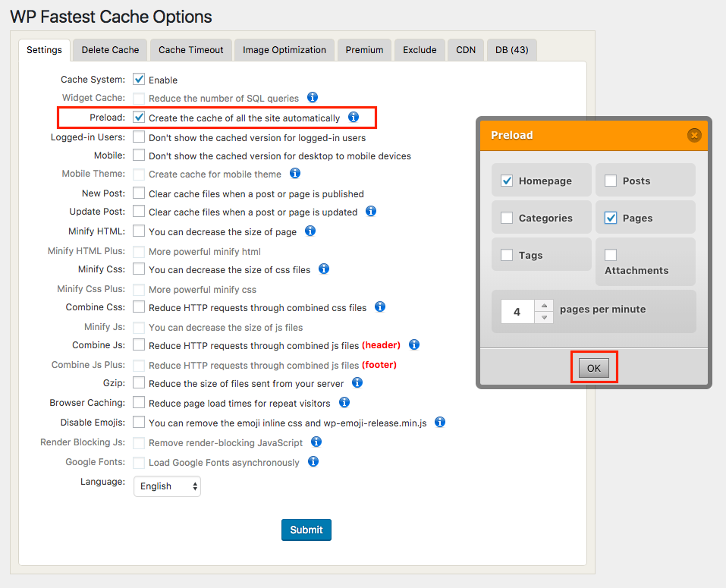The height and width of the screenshot is (588, 726).
Task: Close the Preload dialog
Action: (x=693, y=135)
